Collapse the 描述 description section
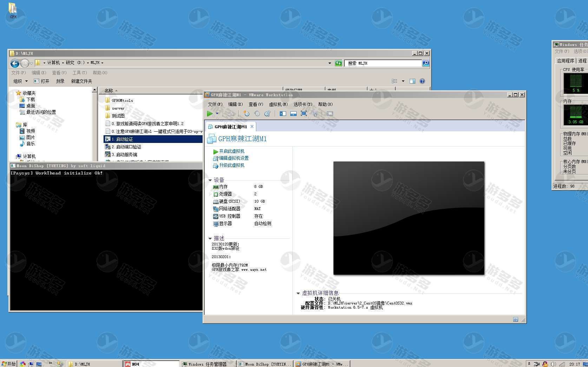The width and height of the screenshot is (588, 367). tap(210, 238)
